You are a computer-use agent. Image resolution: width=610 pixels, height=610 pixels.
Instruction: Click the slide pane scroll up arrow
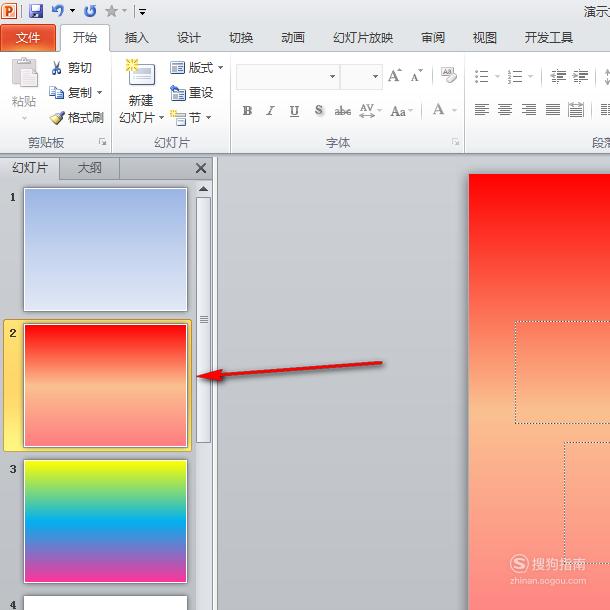[x=203, y=189]
